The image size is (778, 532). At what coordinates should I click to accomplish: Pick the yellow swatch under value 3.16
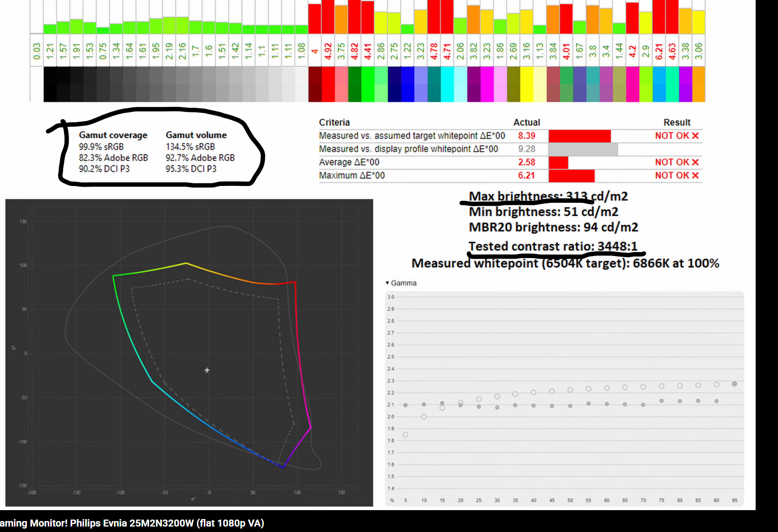(526, 85)
